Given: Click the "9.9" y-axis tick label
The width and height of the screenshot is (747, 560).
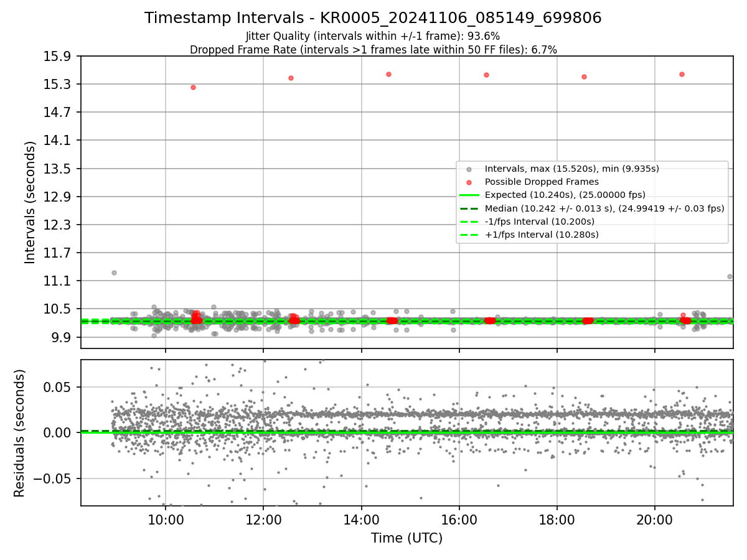Looking at the screenshot, I should [x=61, y=337].
